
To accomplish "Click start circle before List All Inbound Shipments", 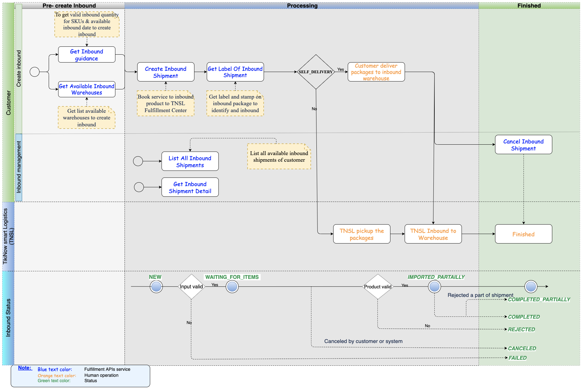I will [138, 161].
